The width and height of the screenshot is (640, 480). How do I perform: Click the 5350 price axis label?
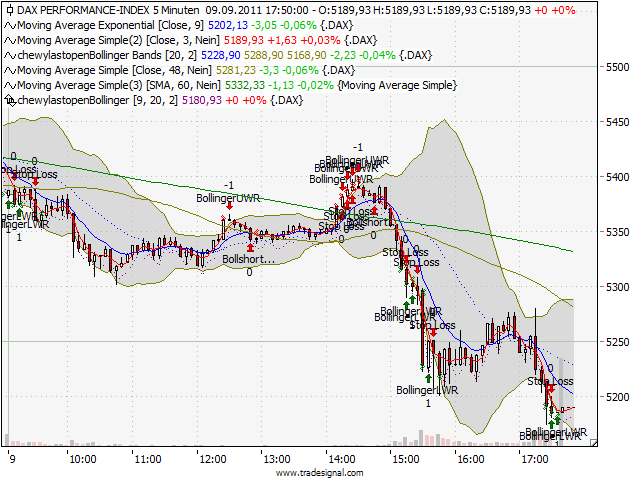point(617,232)
